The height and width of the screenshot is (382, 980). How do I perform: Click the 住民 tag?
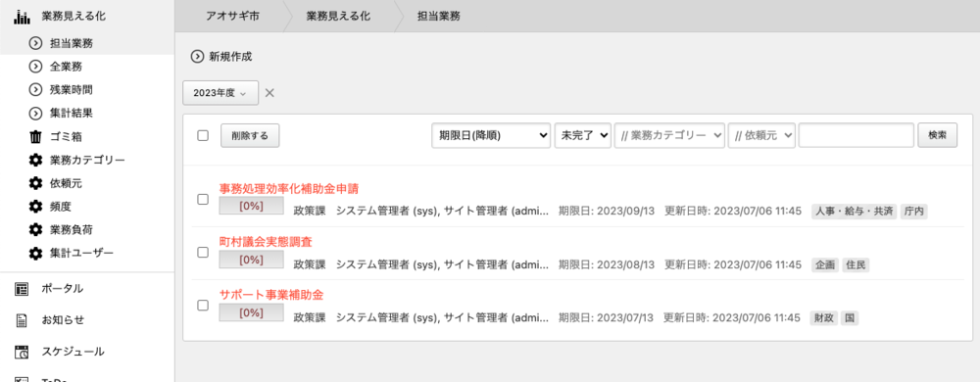tap(856, 264)
